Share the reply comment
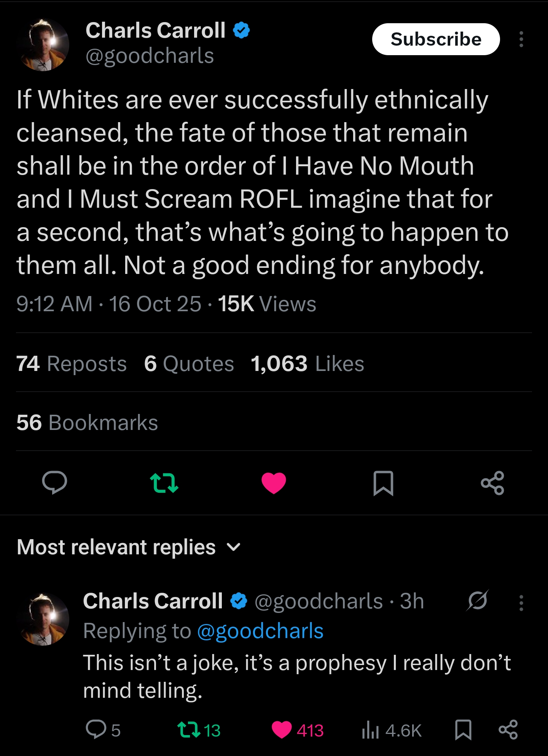This screenshot has width=548, height=756. 508,730
